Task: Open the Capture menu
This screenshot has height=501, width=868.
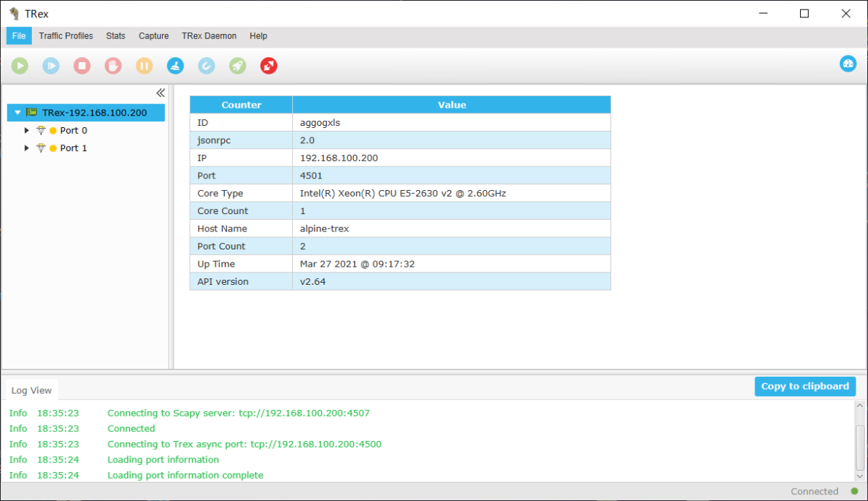Action: [x=154, y=36]
